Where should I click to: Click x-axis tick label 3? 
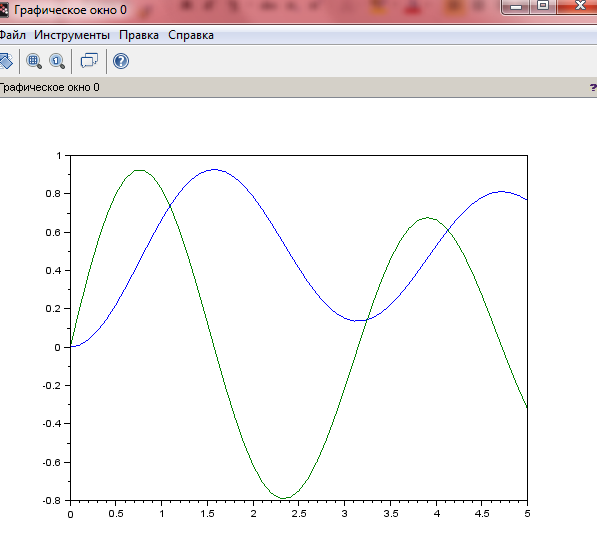tap(345, 514)
